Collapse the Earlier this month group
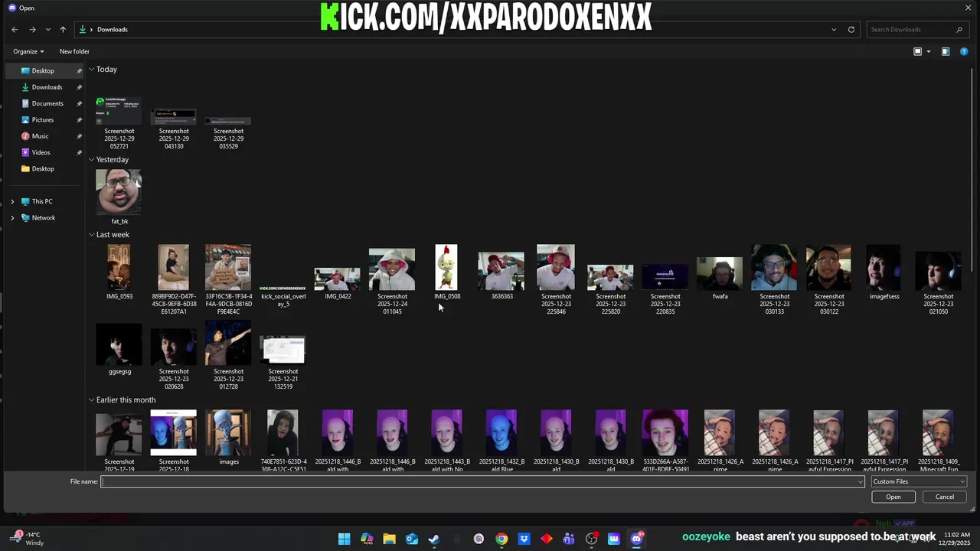 91,399
